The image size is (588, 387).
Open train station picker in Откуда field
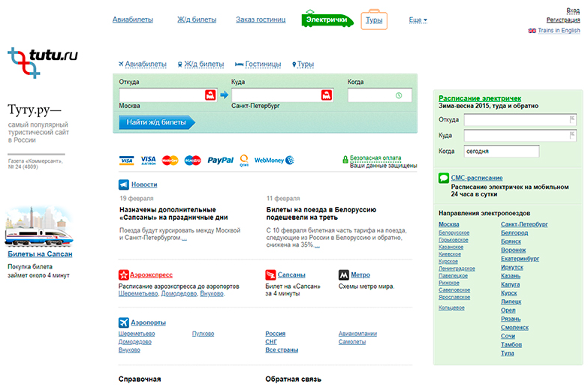[x=210, y=95]
